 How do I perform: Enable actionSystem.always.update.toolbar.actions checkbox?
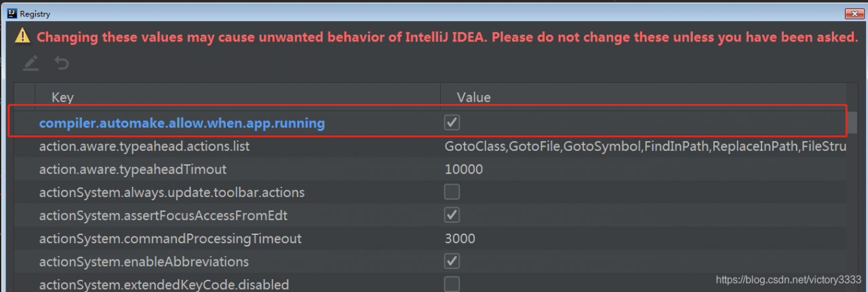452,191
